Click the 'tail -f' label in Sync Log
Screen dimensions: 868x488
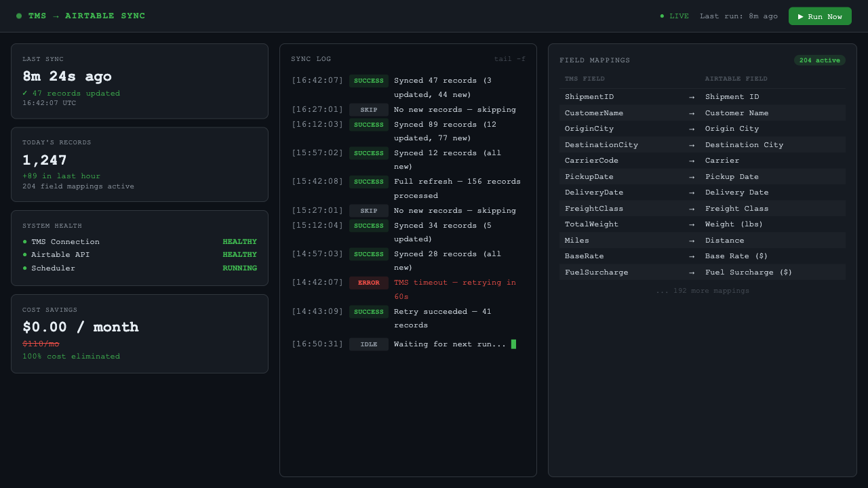510,59
